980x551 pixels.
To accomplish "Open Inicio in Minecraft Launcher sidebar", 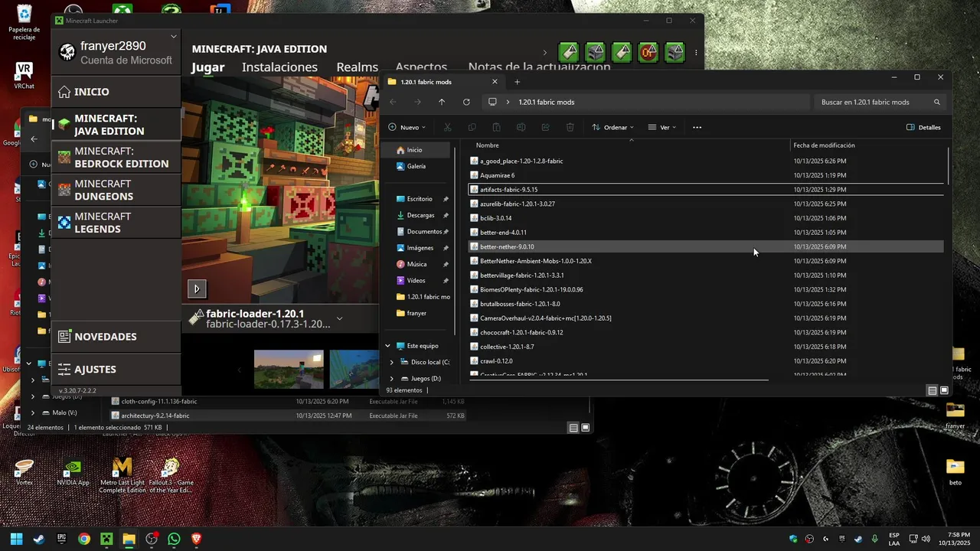I will pos(116,92).
